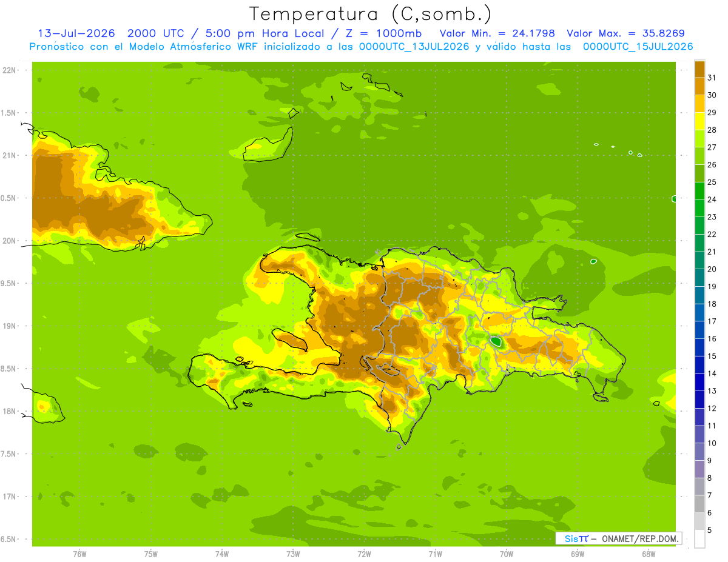This screenshot has width=728, height=562.
Task: Click the longitude axis label 69W
Action: coord(578,554)
